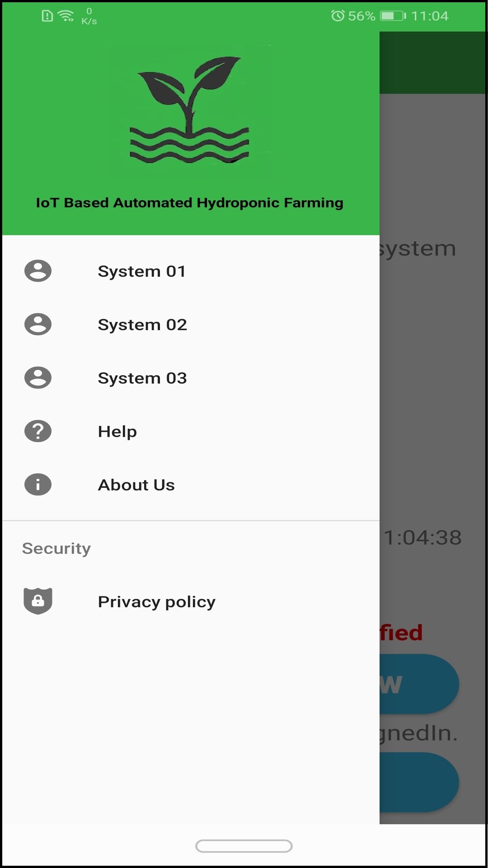Viewport: 488px width, 868px height.
Task: Tap the Privacy policy shield lock icon
Action: click(x=38, y=601)
